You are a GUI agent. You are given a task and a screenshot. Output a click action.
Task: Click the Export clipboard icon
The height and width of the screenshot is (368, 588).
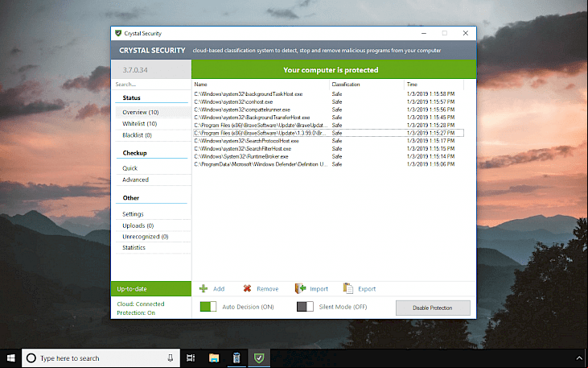click(x=348, y=288)
